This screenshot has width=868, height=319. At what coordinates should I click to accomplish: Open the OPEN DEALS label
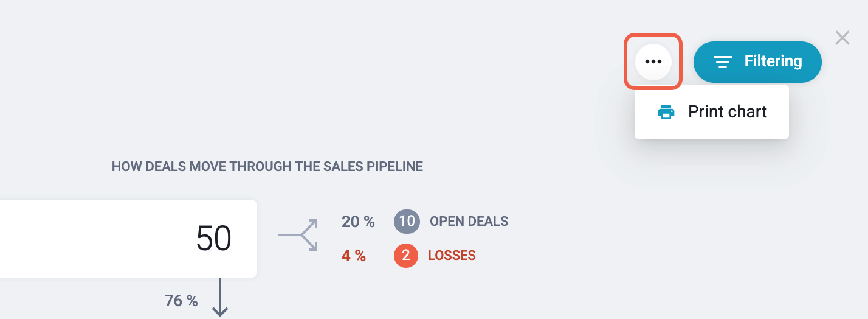tap(469, 222)
